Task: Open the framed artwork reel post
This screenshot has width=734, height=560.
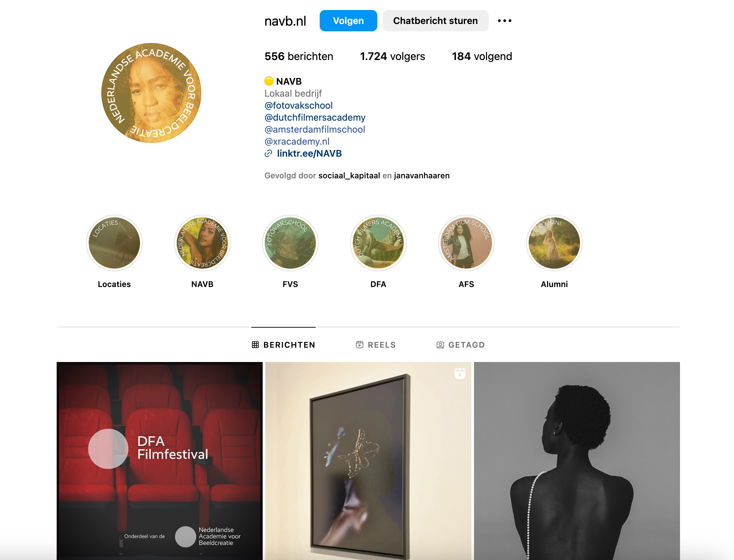Action: [x=368, y=461]
